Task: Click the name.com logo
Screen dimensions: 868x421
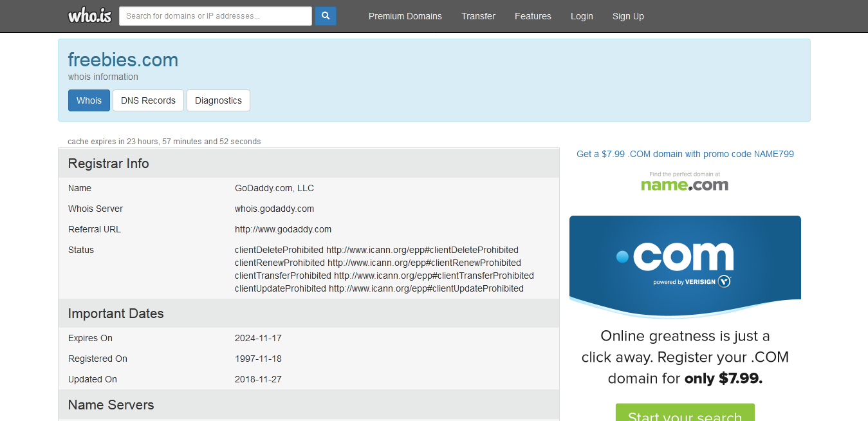Action: [x=685, y=182]
